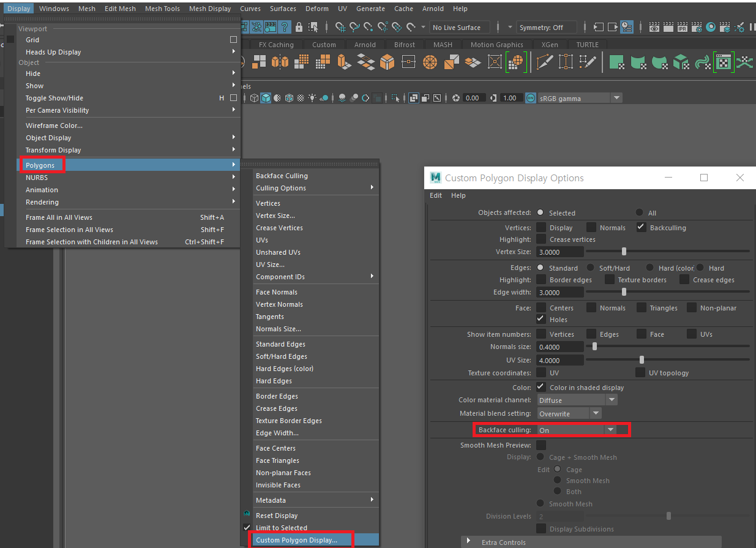Apply Spherical UV mapping from shelf
756x548 pixels.
[x=659, y=62]
